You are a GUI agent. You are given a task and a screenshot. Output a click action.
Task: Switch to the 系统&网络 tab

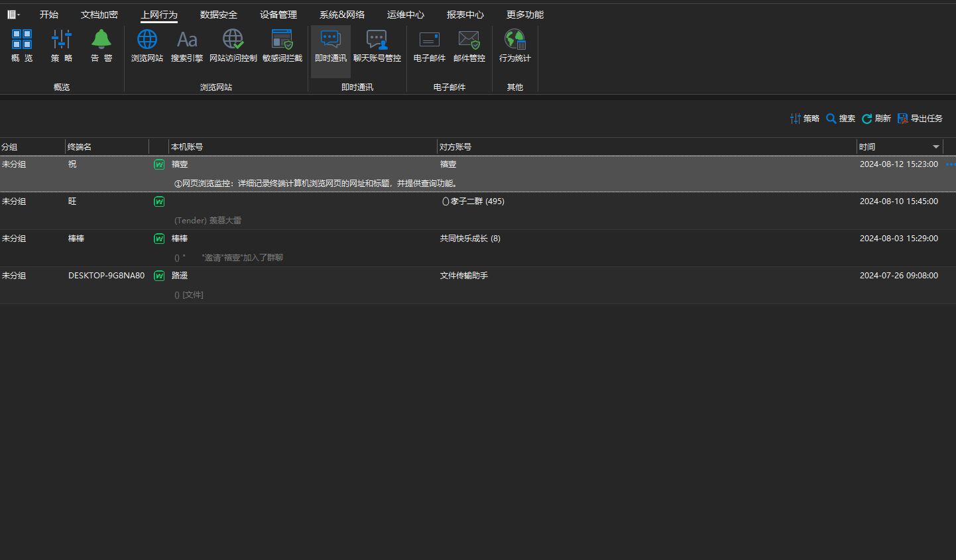[x=342, y=15]
